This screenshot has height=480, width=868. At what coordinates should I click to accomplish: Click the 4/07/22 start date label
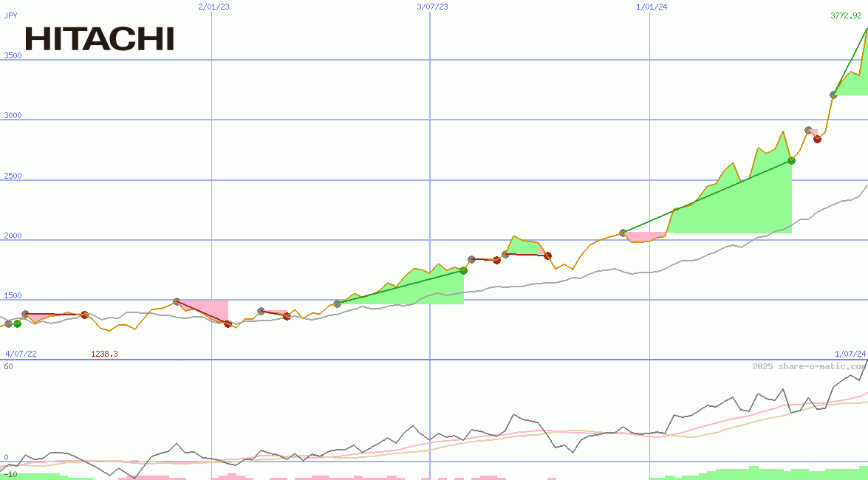pyautogui.click(x=21, y=354)
